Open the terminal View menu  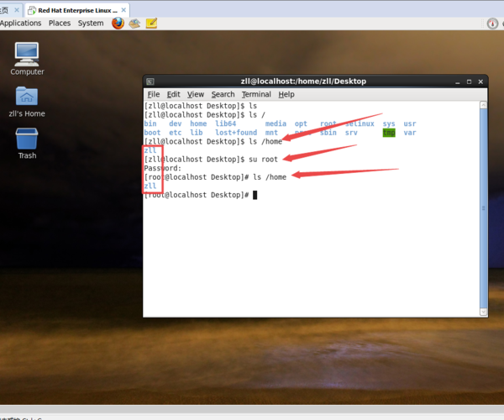(196, 94)
